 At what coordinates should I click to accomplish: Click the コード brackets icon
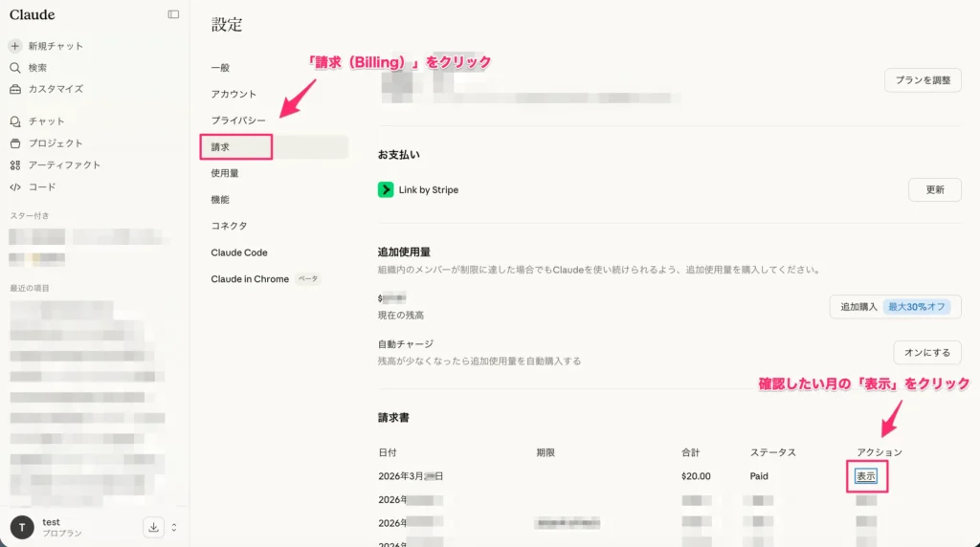pyautogui.click(x=15, y=186)
